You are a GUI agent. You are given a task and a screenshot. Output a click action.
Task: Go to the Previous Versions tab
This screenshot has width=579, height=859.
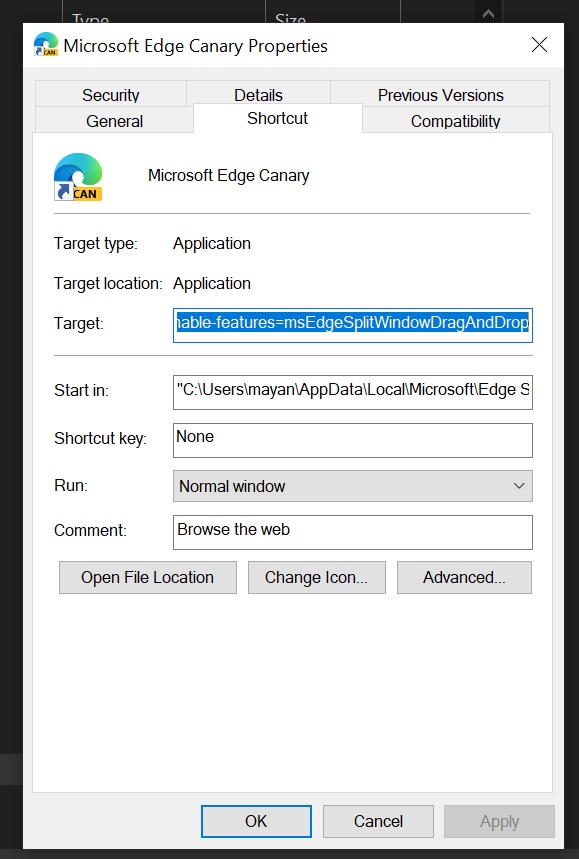pyautogui.click(x=440, y=94)
